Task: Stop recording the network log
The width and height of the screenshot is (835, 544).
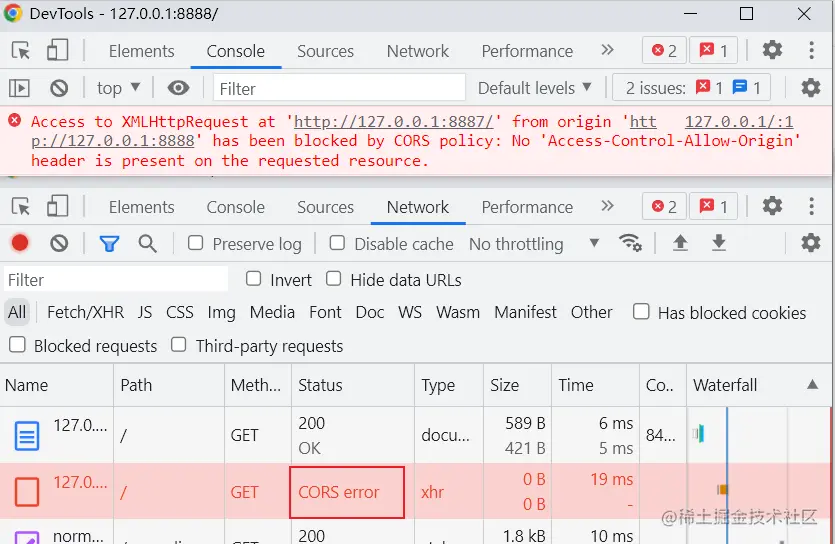Action: 20,243
